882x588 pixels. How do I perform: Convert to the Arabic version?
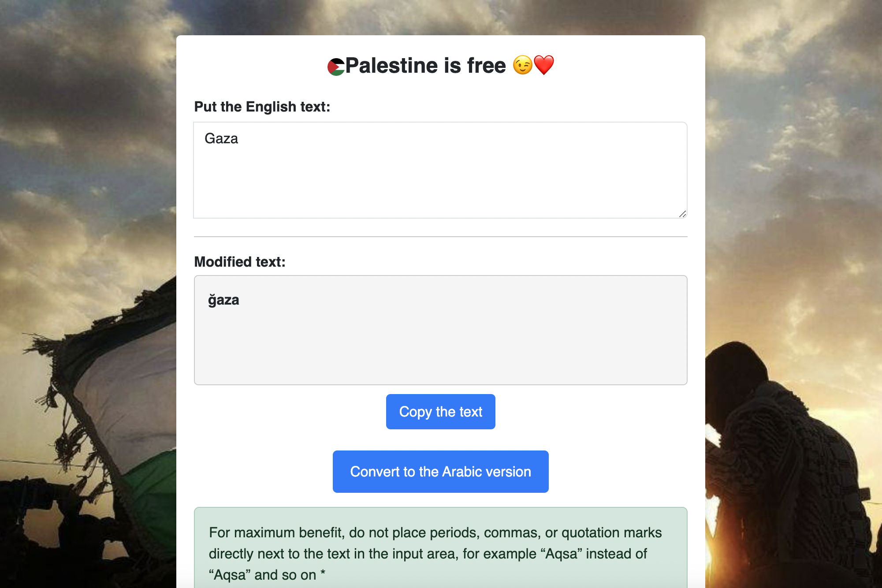(440, 472)
